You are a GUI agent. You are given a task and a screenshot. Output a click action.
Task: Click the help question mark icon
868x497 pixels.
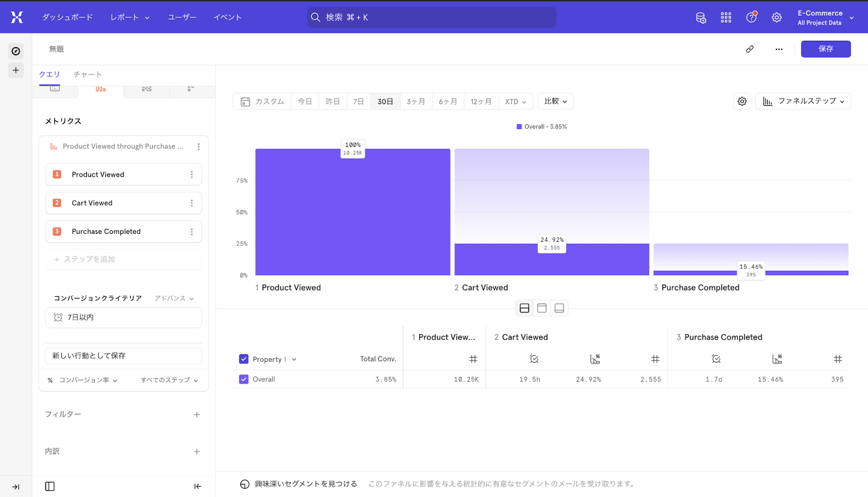[751, 17]
